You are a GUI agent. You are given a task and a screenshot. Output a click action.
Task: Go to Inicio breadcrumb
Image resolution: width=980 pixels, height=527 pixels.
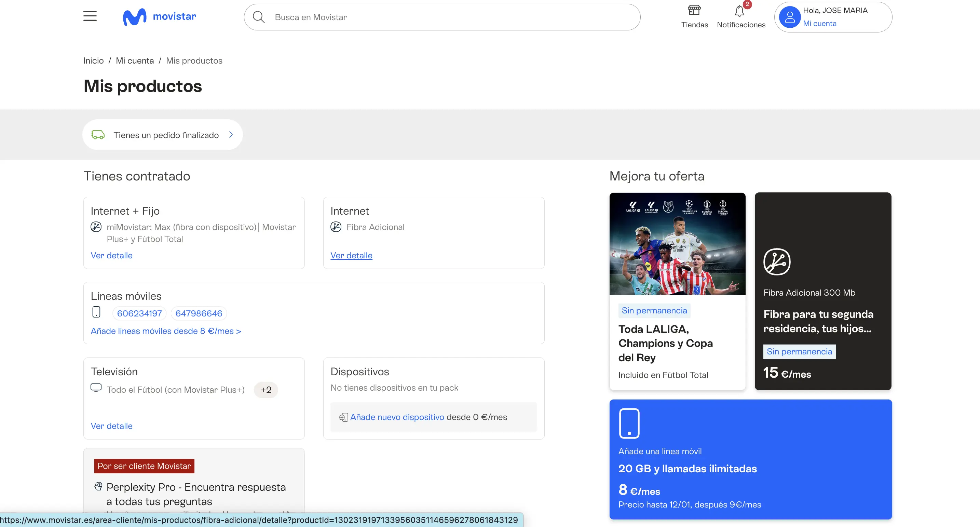(x=93, y=61)
